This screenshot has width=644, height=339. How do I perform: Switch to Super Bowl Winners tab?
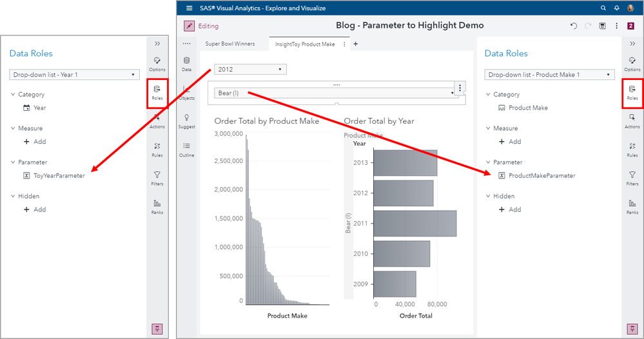[230, 44]
